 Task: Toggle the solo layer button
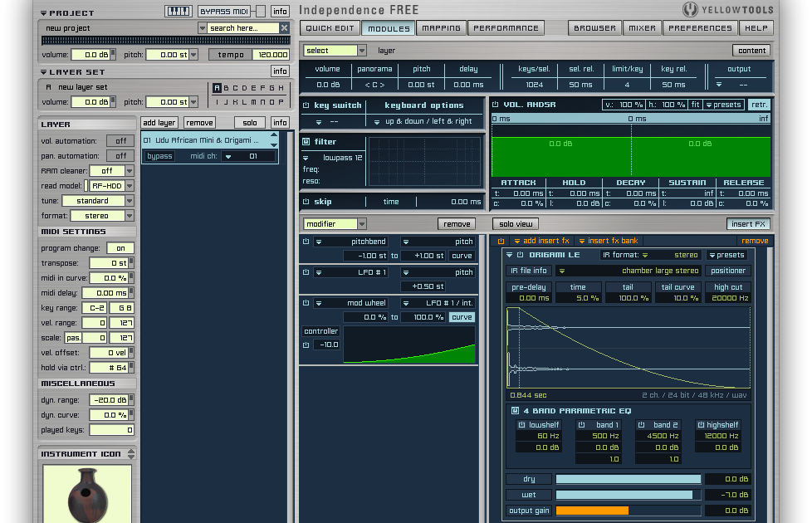point(250,123)
